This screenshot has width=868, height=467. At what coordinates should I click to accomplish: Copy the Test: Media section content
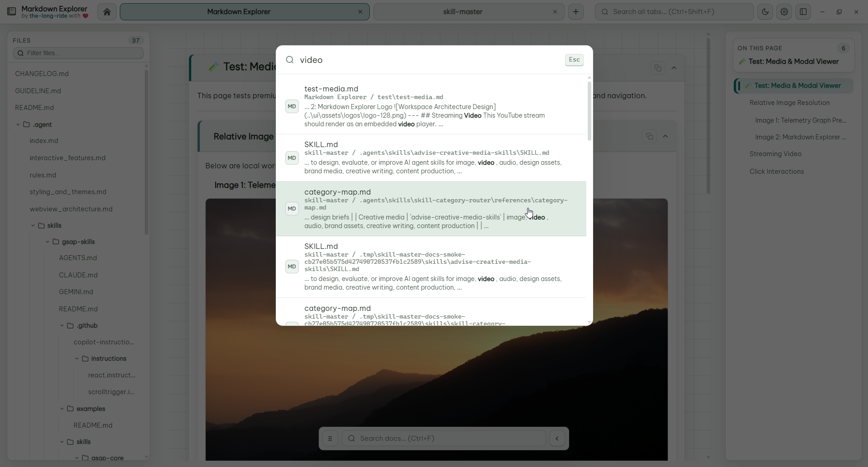coord(658,68)
